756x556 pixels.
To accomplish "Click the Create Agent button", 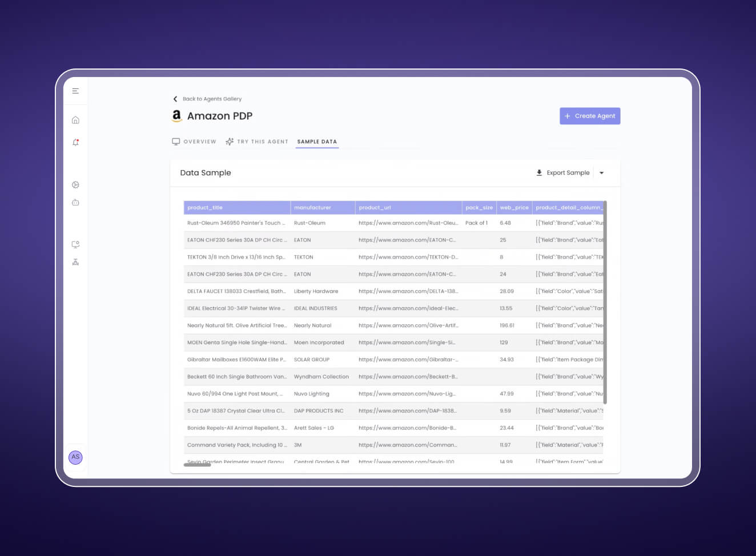I will coord(590,116).
